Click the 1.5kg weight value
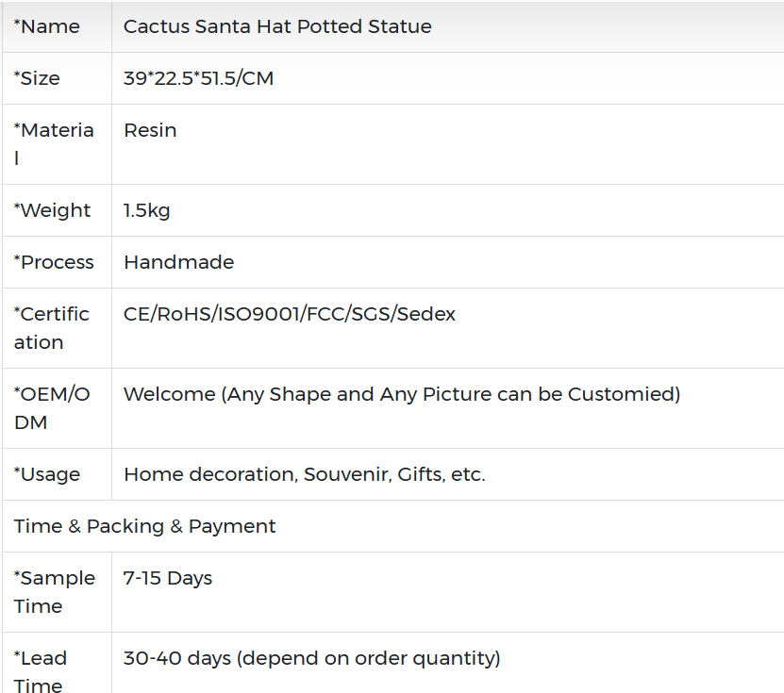Screen dimensions: 784x693 [146, 210]
